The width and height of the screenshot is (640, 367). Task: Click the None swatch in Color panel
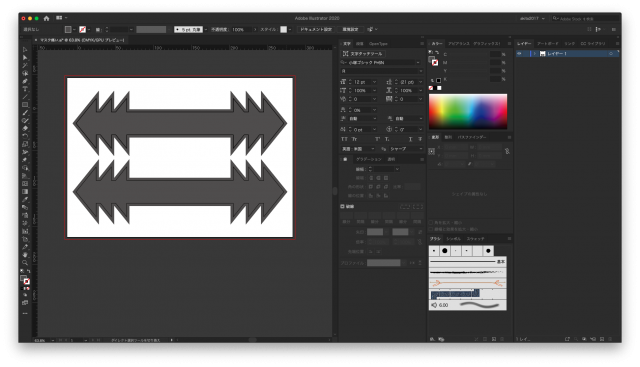click(x=431, y=88)
